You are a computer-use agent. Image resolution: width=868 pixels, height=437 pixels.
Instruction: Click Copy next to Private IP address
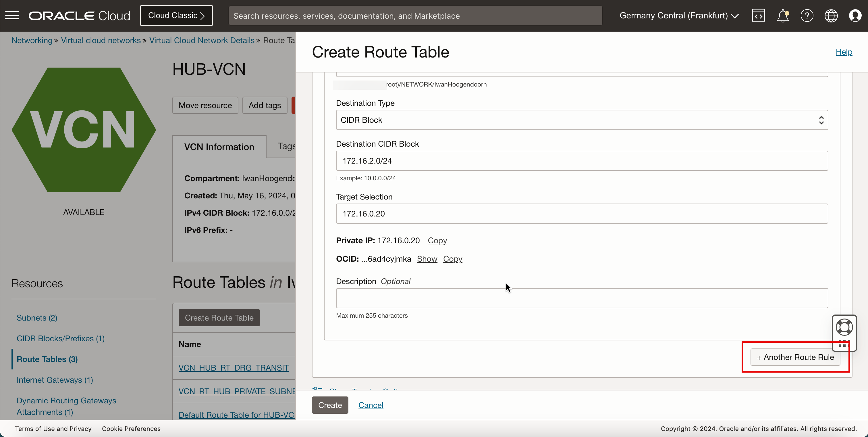[x=437, y=240]
